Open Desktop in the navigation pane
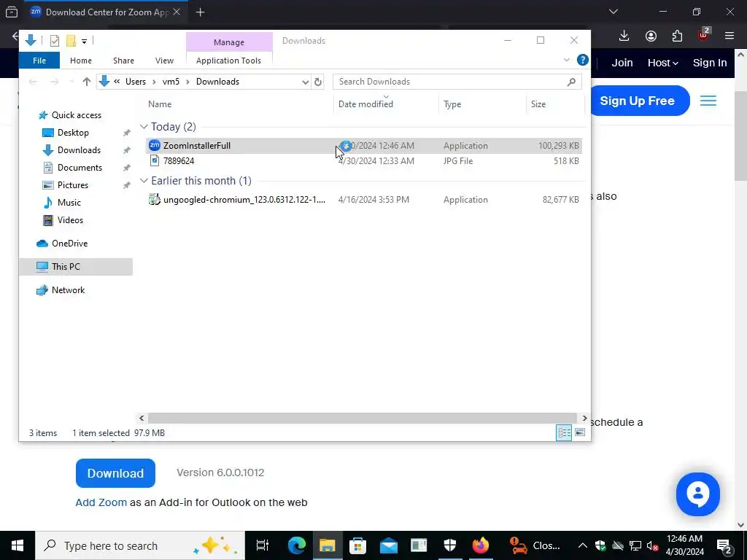 coord(73,133)
